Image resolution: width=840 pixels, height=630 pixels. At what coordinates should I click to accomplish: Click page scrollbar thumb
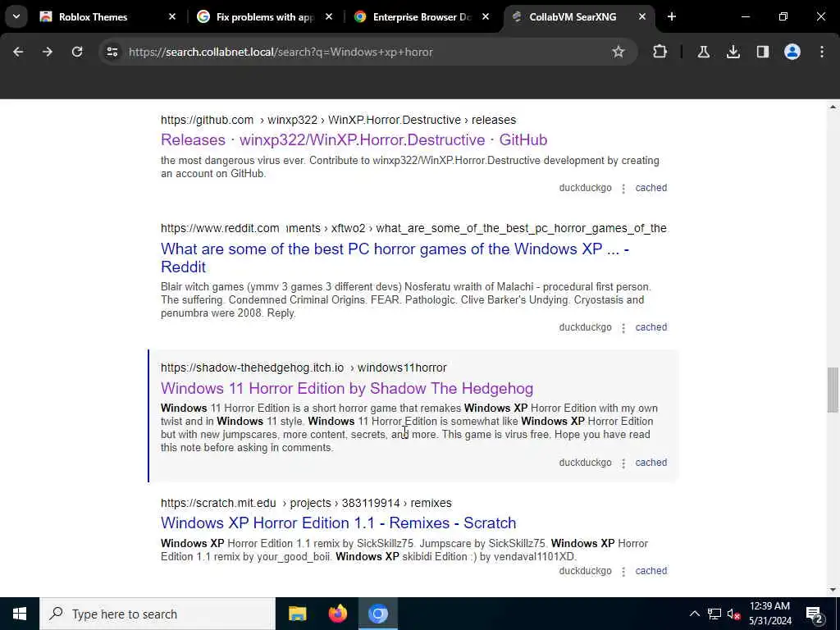pos(832,390)
